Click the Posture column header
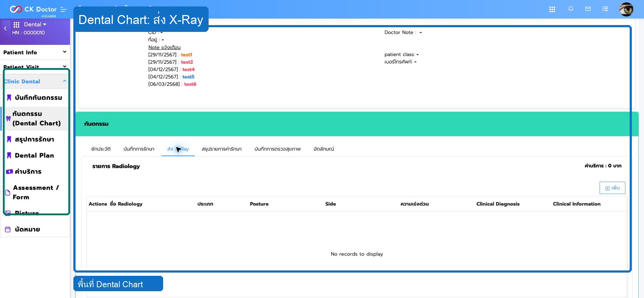 coord(259,204)
